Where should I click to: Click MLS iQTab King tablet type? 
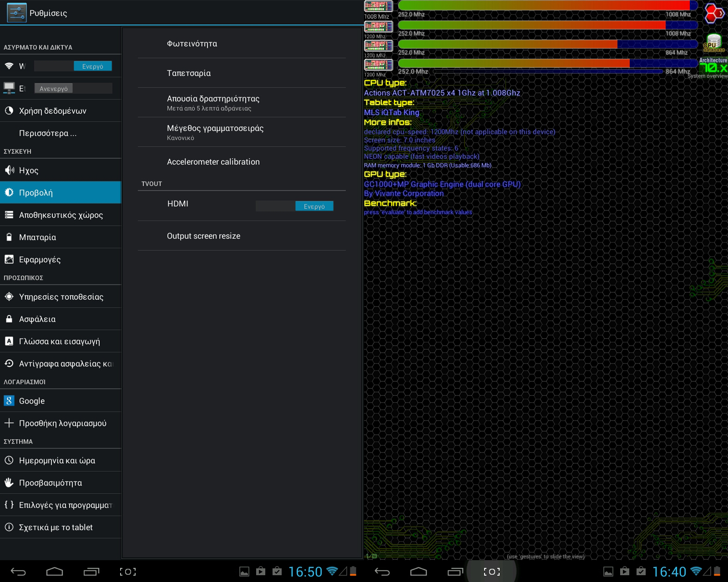pyautogui.click(x=391, y=112)
